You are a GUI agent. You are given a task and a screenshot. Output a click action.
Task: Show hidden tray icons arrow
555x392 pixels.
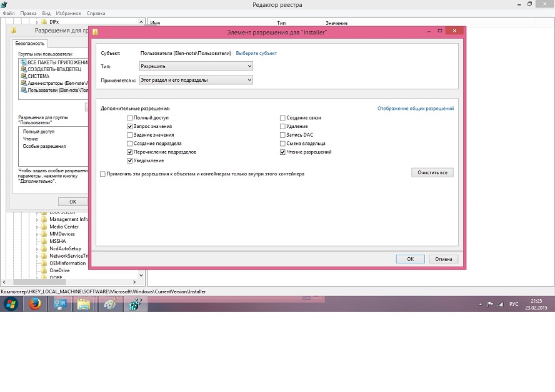pyautogui.click(x=480, y=305)
